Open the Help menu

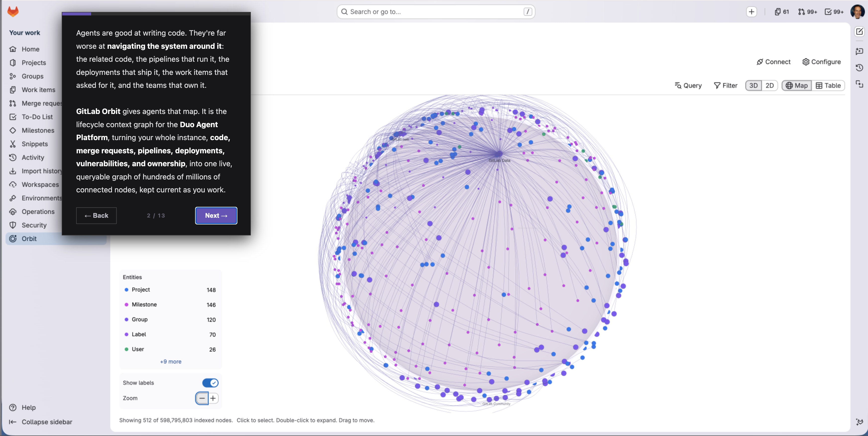point(23,407)
